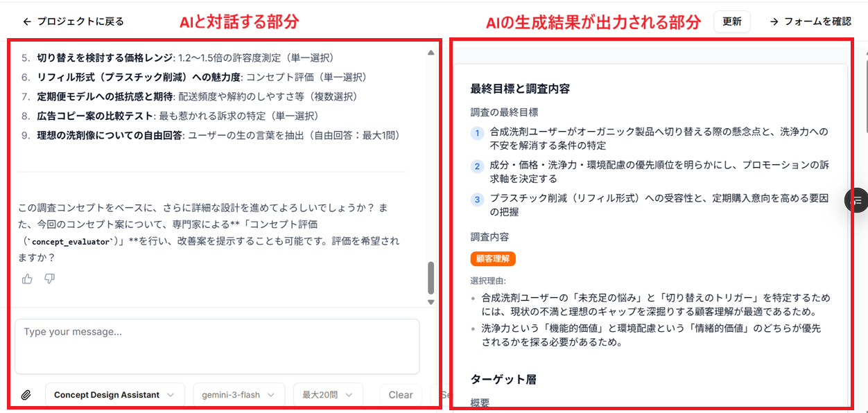The height and width of the screenshot is (413, 868).
Task: Expand the 最大20問 question limit dropdown
Action: (x=328, y=395)
